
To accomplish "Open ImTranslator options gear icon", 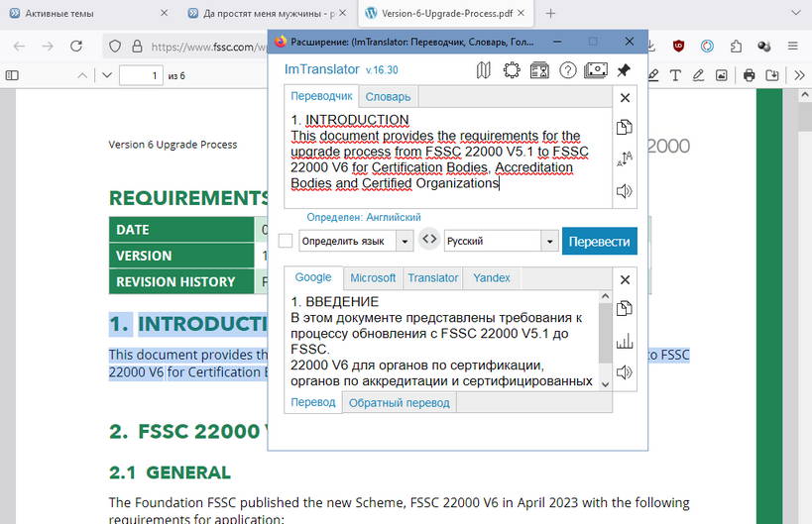I will (512, 69).
